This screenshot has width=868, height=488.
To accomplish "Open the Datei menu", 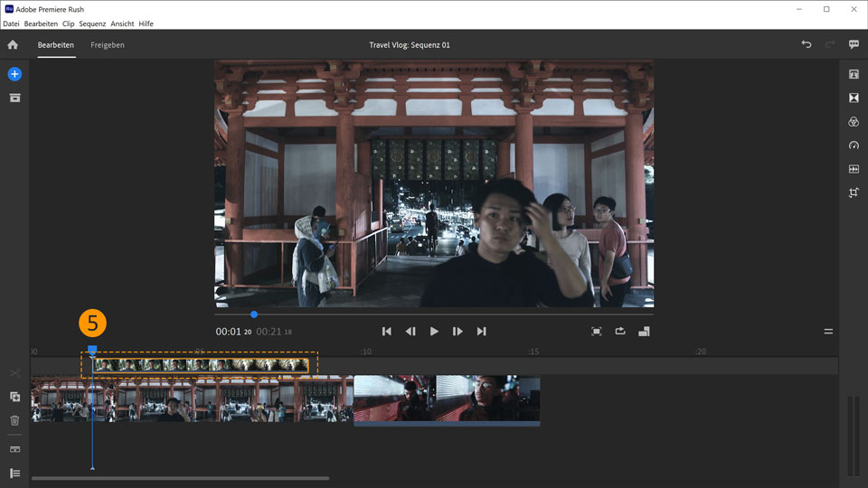I will pos(11,23).
